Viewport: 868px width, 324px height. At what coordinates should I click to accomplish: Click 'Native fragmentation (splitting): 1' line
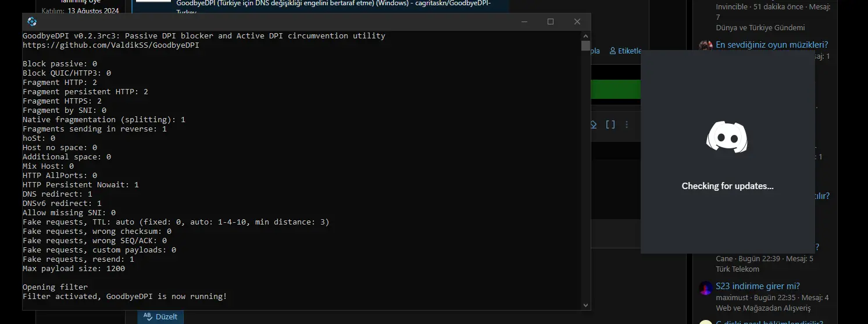[104, 119]
